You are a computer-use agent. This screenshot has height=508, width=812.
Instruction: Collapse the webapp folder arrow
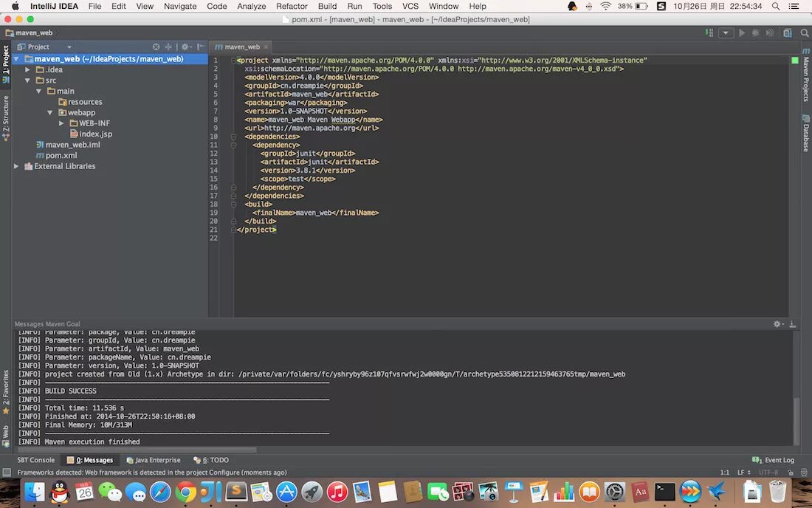point(50,112)
